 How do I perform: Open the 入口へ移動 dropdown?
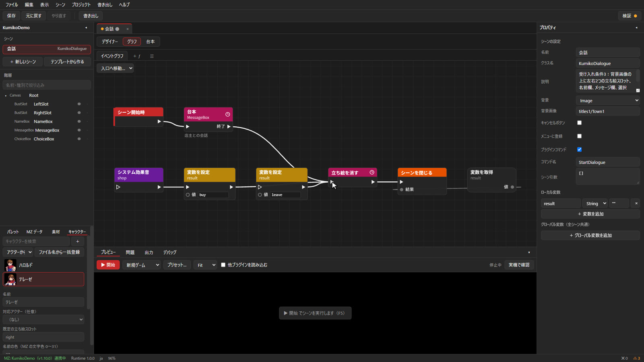tap(116, 68)
